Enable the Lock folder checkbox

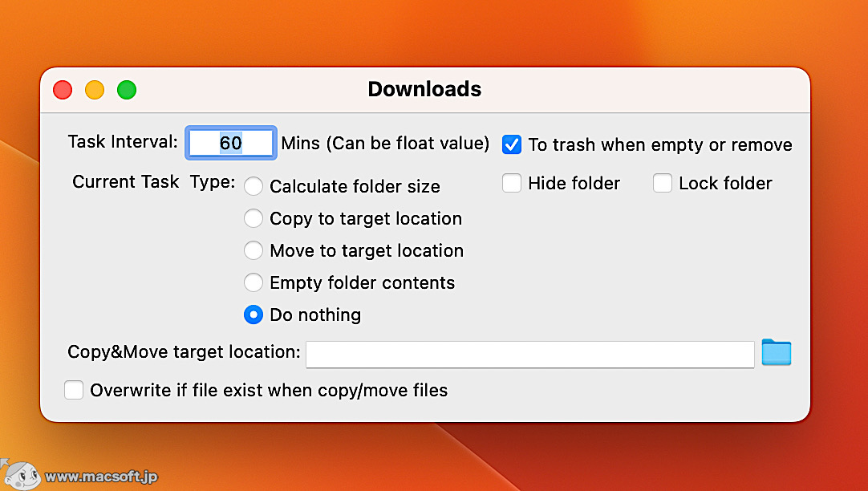pyautogui.click(x=663, y=183)
